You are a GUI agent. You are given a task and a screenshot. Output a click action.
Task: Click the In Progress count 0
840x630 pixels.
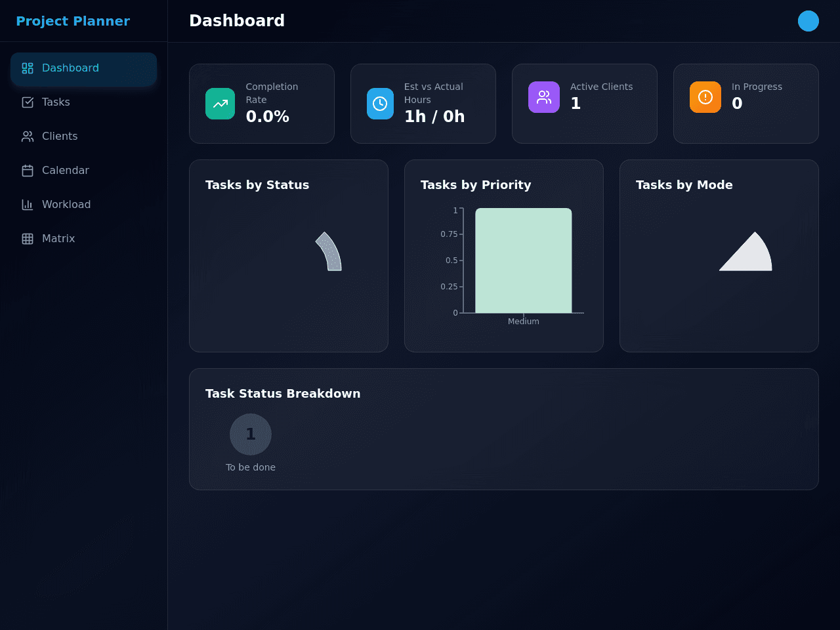click(737, 104)
